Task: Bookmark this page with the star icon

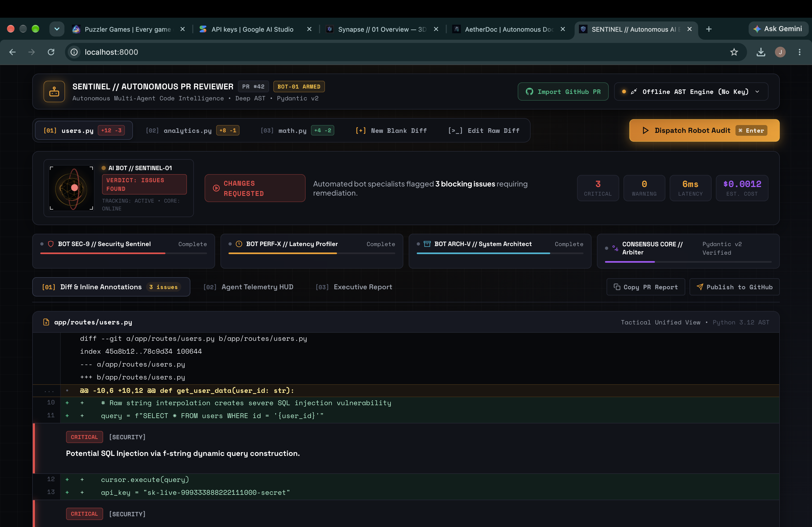Action: [734, 52]
